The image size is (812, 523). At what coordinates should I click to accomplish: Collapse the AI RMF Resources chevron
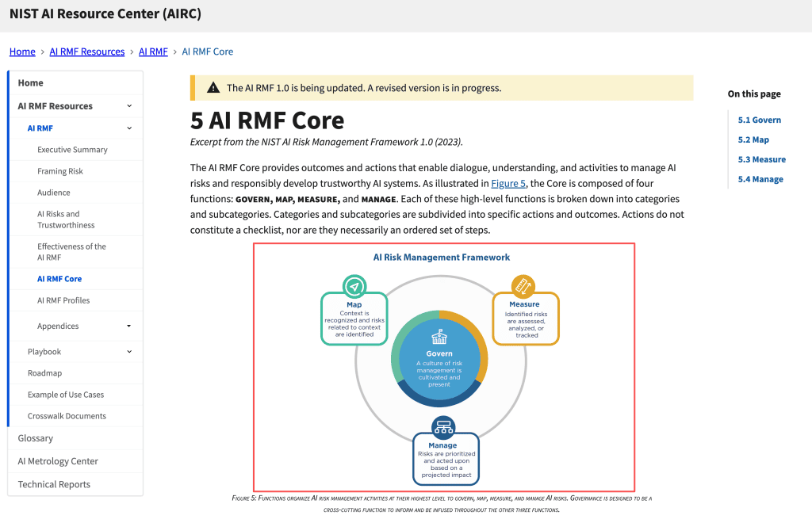tap(129, 106)
